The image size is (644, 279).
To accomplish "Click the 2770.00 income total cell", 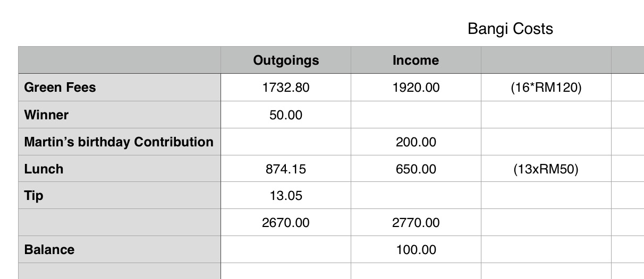I will [416, 223].
